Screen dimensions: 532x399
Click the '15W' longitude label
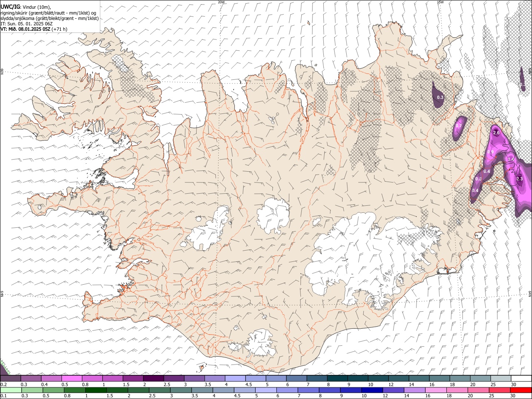click(440, 2)
